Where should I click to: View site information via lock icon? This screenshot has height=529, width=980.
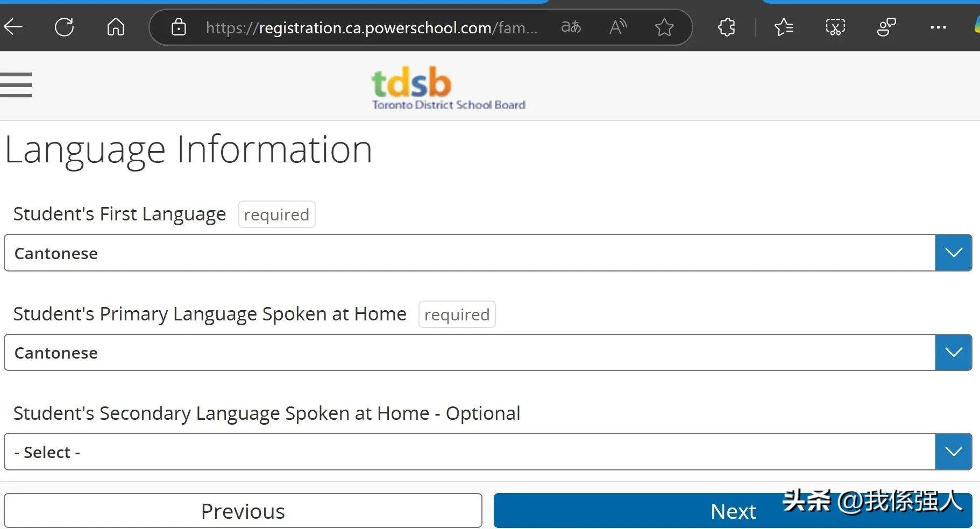179,27
